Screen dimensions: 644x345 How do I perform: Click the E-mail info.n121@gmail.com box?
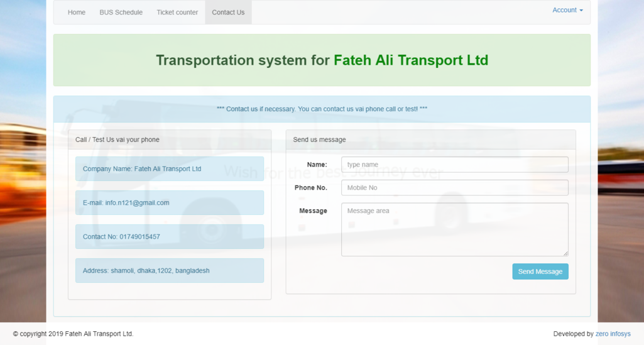coord(170,203)
